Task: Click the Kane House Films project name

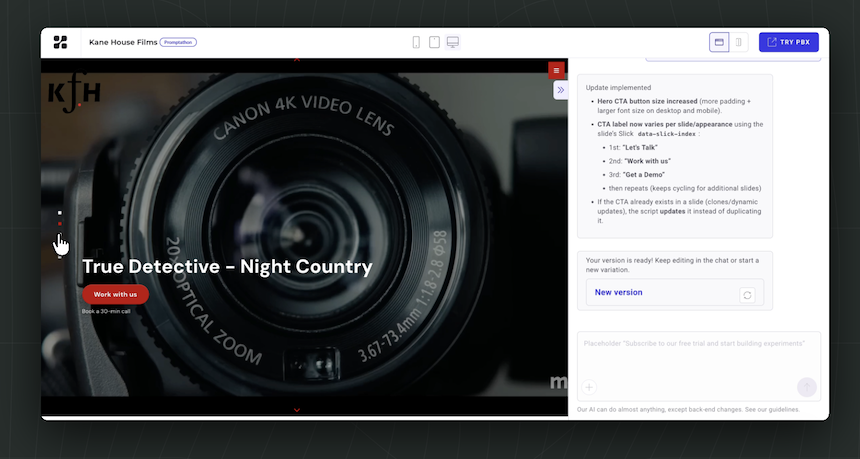Action: 123,42
